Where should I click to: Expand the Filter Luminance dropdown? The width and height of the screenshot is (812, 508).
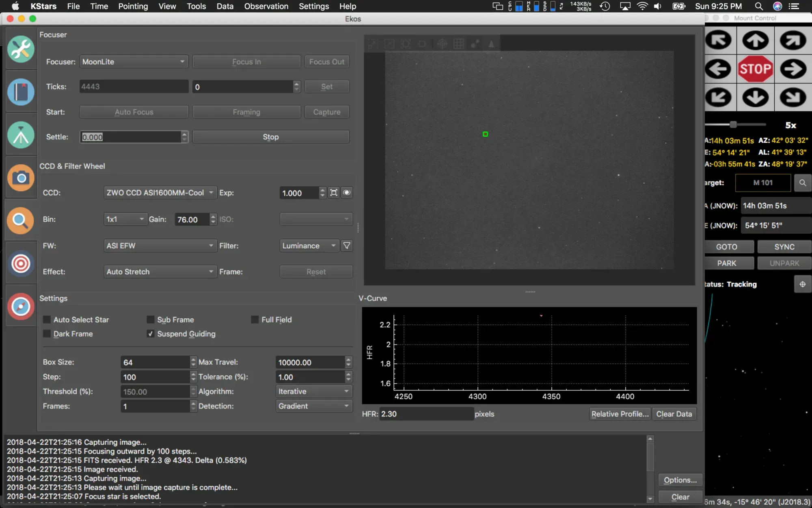(309, 245)
